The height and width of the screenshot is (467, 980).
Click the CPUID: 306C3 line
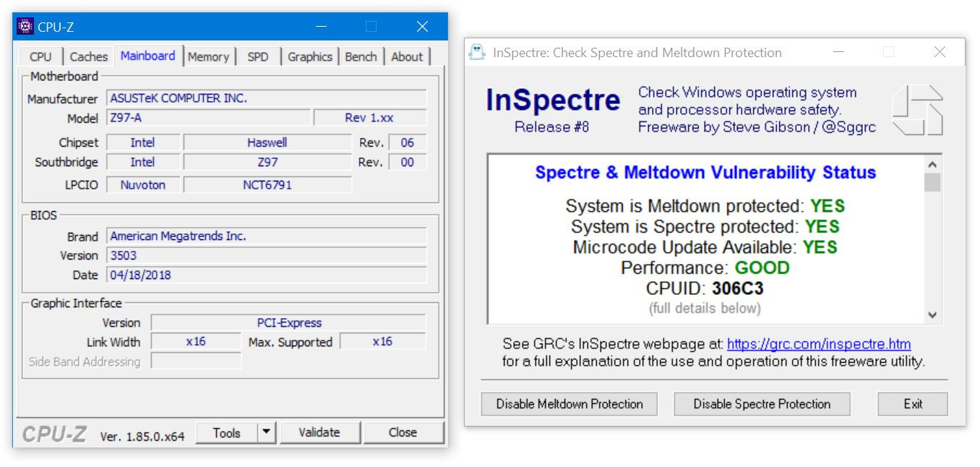point(705,288)
